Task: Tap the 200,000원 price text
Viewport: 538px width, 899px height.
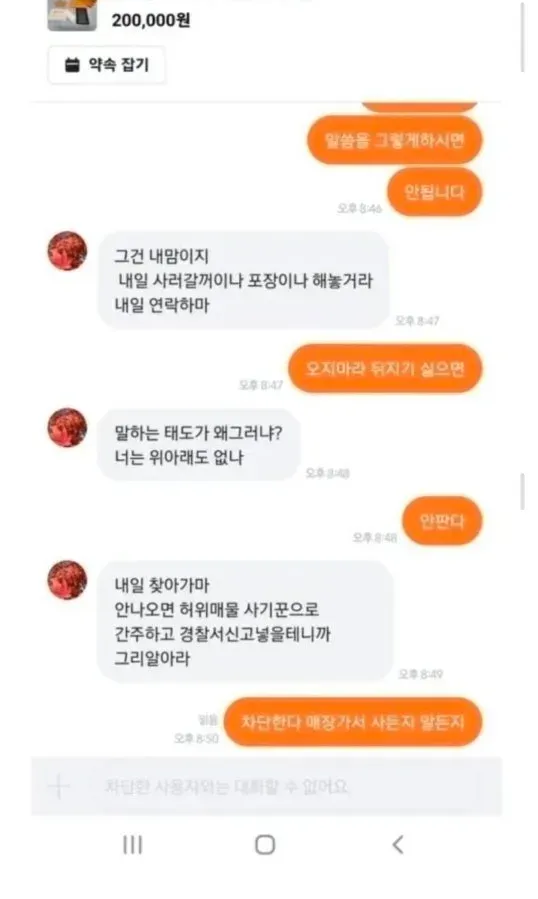Action: point(151,20)
